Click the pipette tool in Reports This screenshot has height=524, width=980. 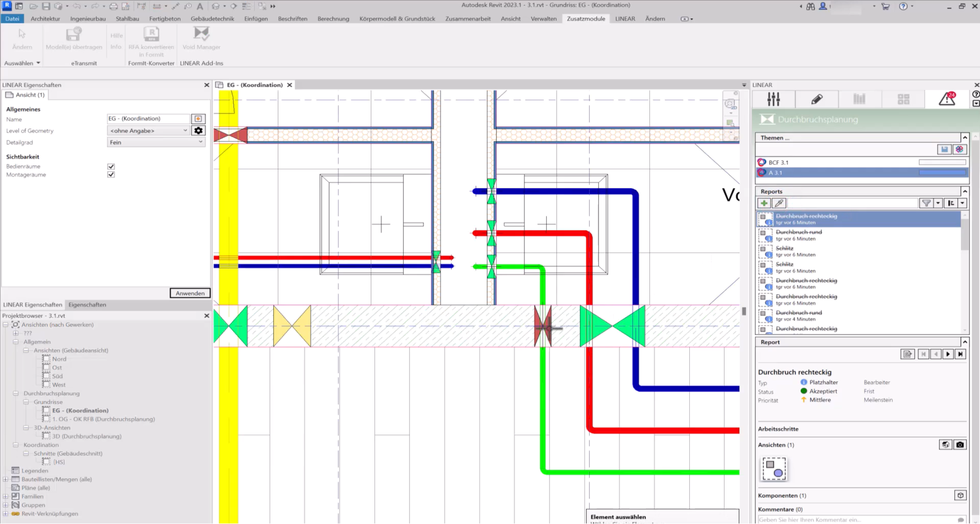779,203
